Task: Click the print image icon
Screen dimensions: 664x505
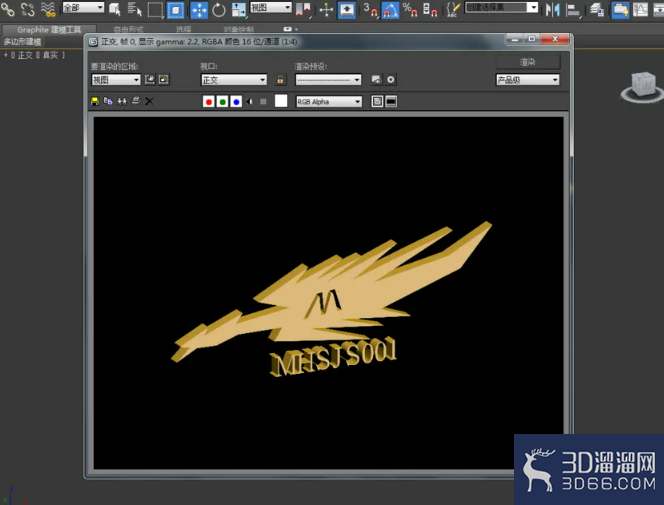Action: (136, 101)
